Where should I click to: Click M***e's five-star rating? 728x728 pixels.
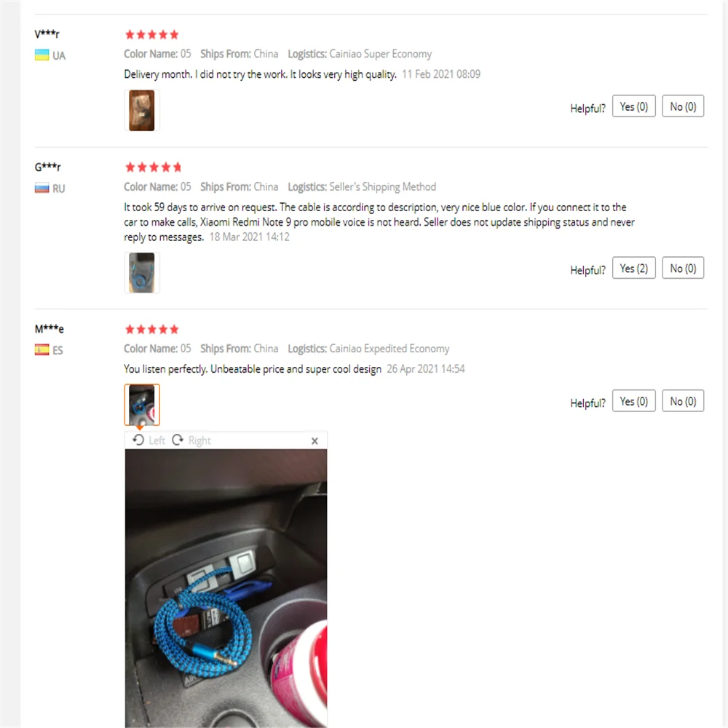click(152, 329)
